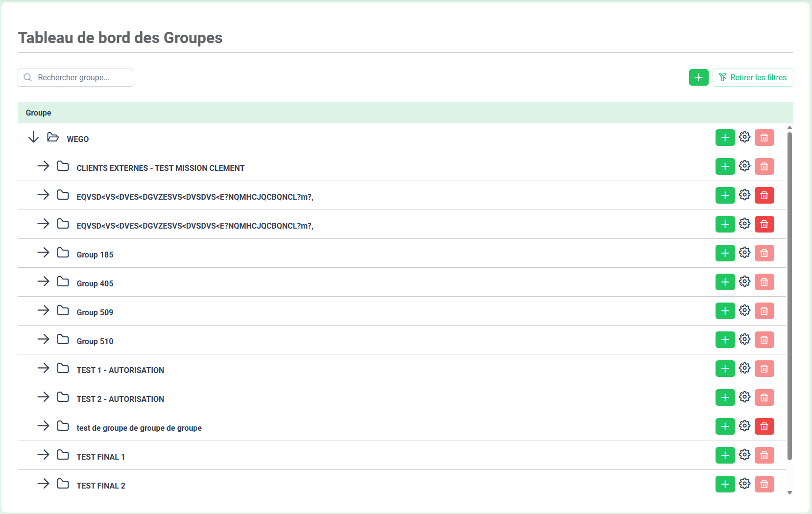
Task: Click the green add group button beside Retirer les filtres
Action: (x=698, y=77)
